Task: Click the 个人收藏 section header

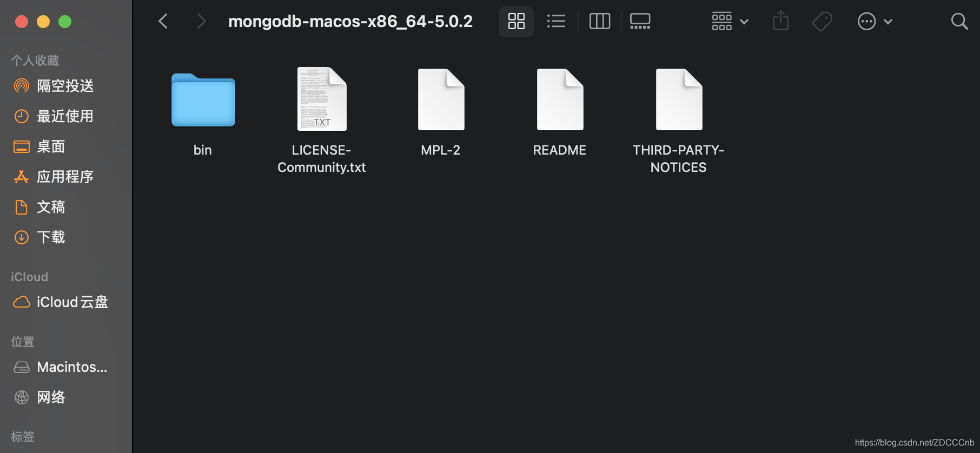Action: [35, 61]
